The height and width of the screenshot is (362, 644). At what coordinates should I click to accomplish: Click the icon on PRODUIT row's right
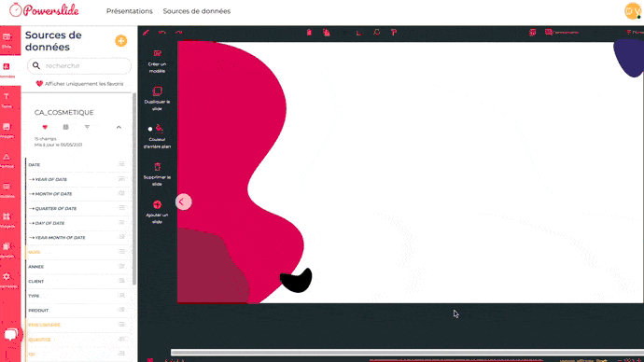pyautogui.click(x=121, y=310)
